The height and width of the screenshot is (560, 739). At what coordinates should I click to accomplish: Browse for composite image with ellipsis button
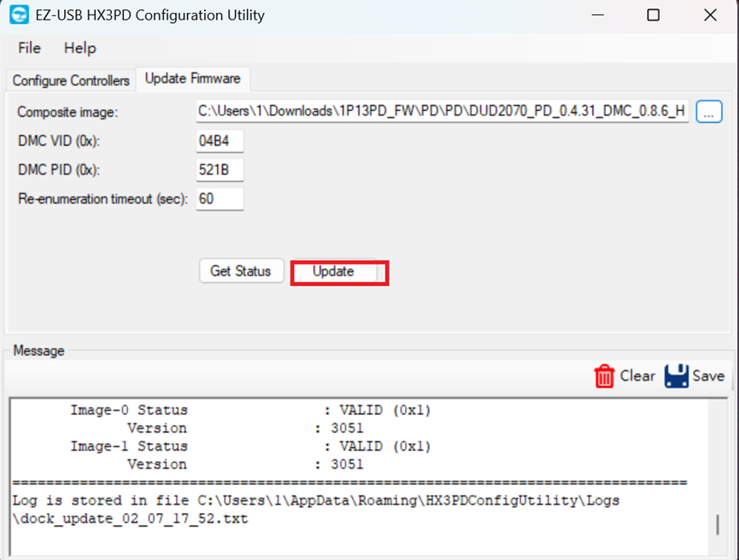pos(709,112)
